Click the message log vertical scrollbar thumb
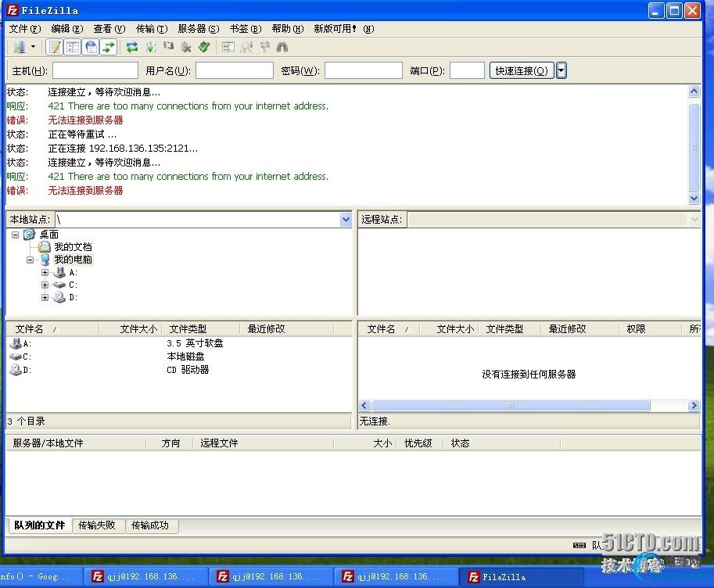 click(x=694, y=147)
